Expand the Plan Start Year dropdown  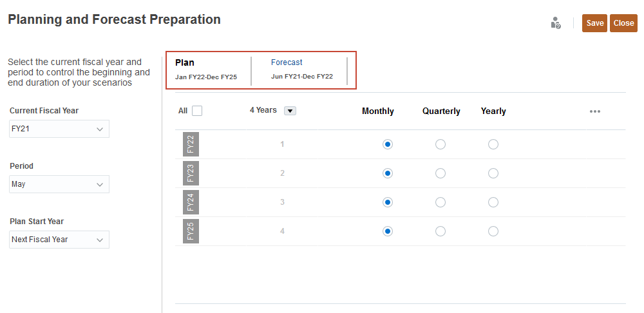click(x=59, y=240)
